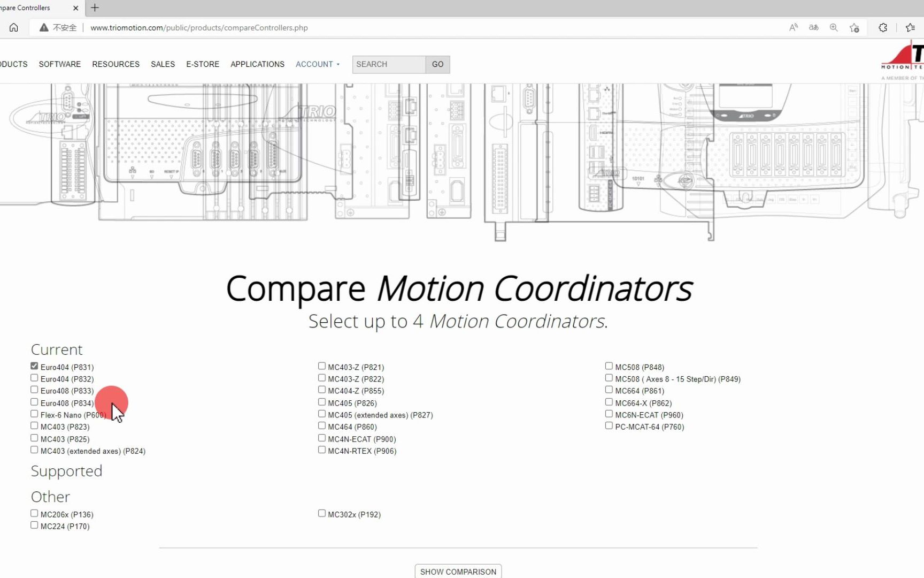Check MC403 (extended axes) (P824) checkbox
This screenshot has width=924, height=578.
point(34,450)
